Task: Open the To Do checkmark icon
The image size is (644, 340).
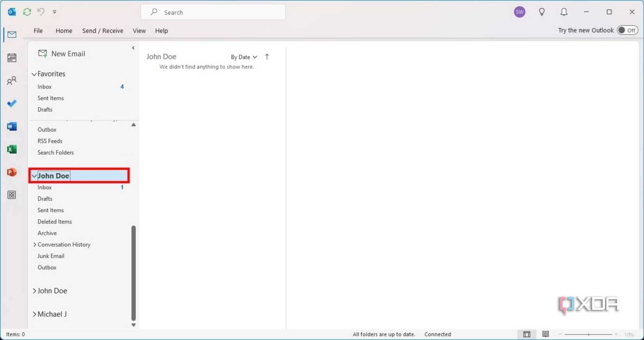Action: pos(12,104)
